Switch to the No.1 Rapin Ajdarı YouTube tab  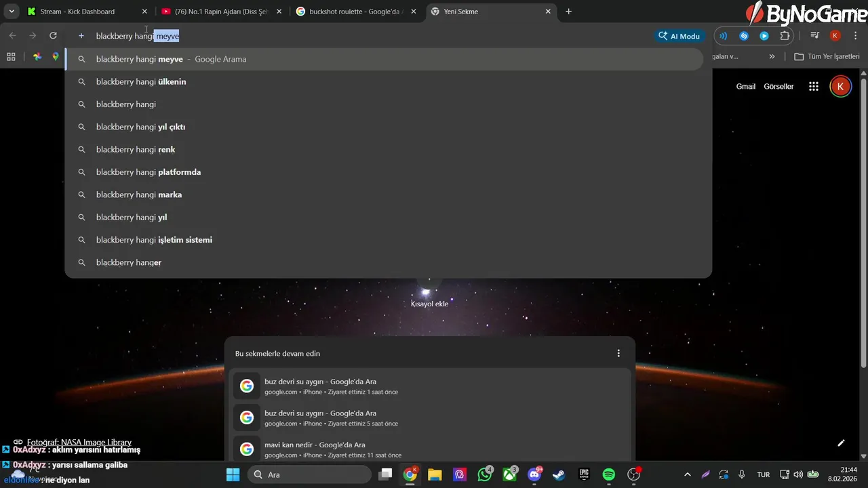pyautogui.click(x=222, y=12)
